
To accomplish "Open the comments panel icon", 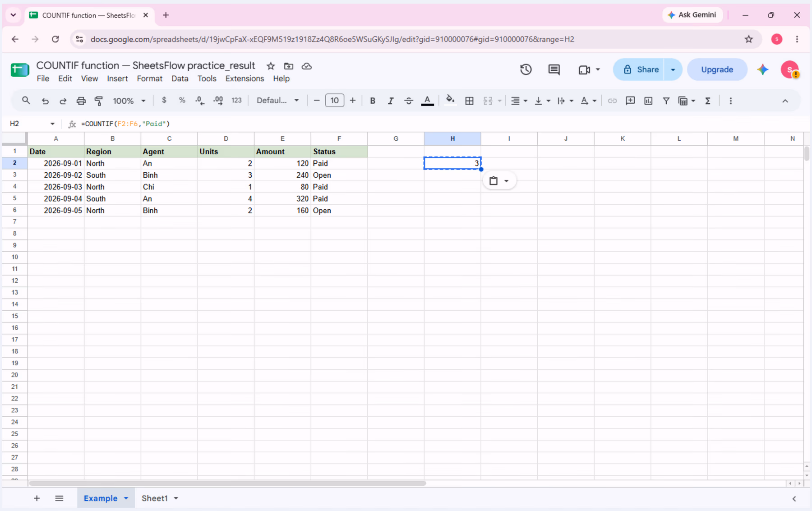I will 554,69.
